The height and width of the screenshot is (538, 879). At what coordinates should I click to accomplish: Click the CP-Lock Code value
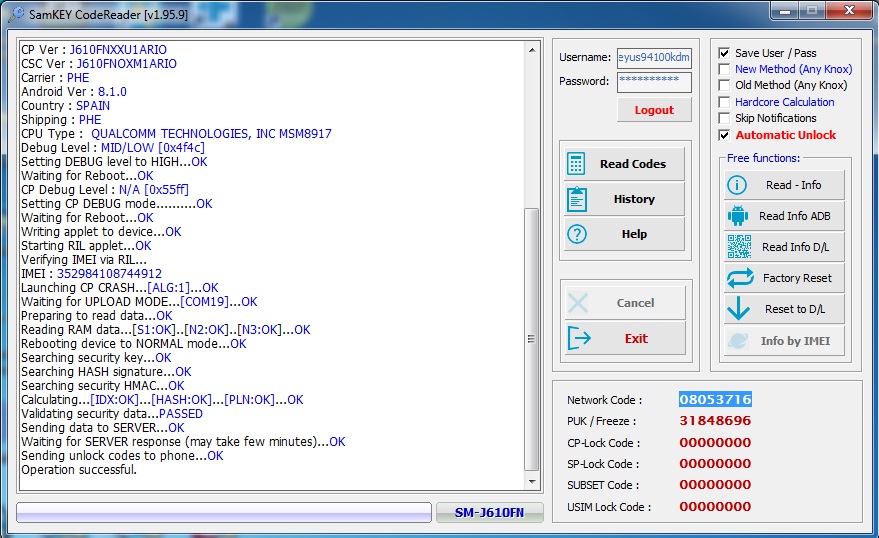click(715, 442)
